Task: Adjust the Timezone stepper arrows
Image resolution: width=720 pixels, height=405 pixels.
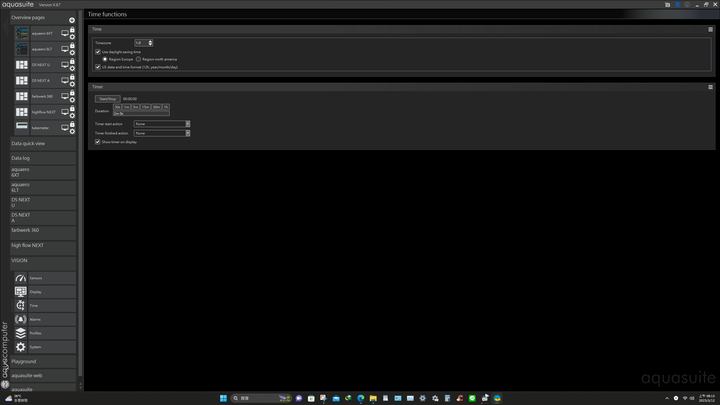Action: coord(150,43)
